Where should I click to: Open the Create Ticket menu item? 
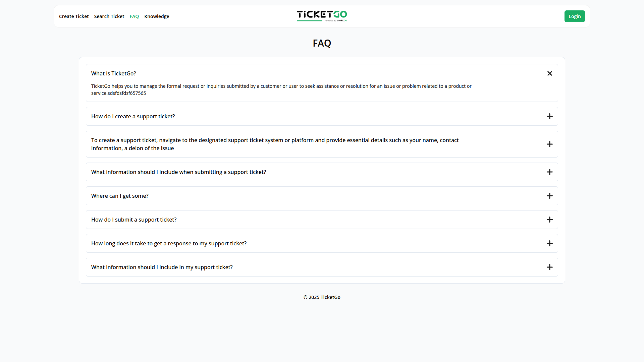click(x=74, y=16)
